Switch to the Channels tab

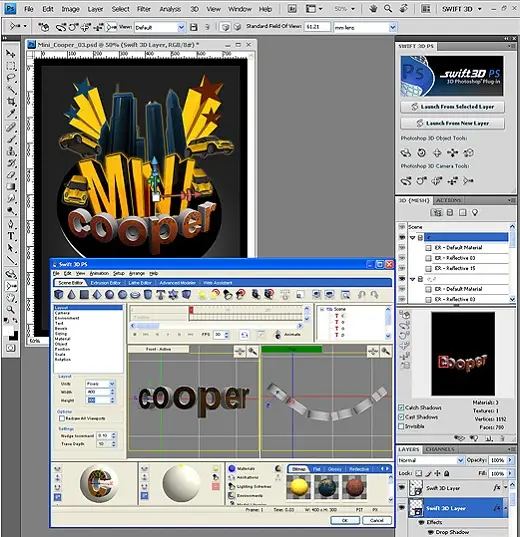[440, 449]
